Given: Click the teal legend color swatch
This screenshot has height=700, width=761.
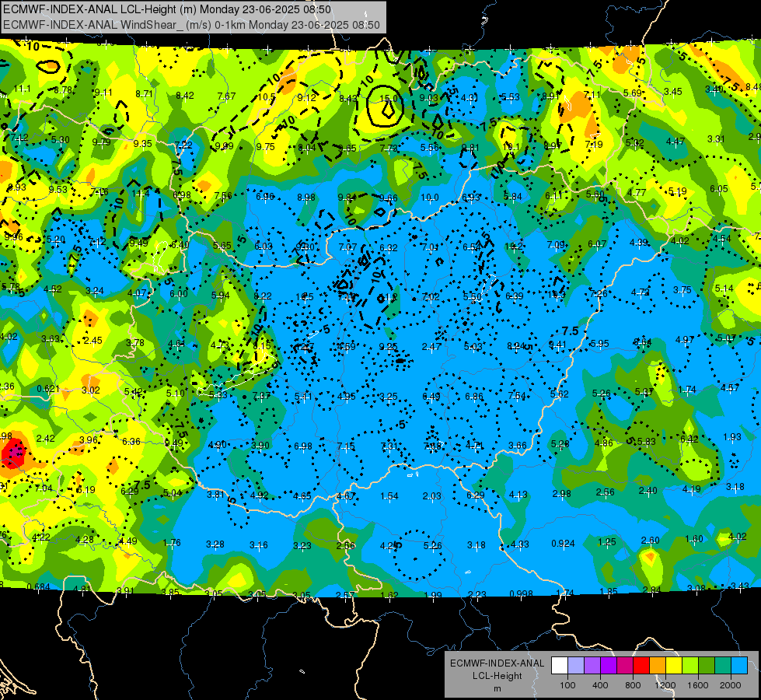Looking at the screenshot, I should tap(723, 665).
